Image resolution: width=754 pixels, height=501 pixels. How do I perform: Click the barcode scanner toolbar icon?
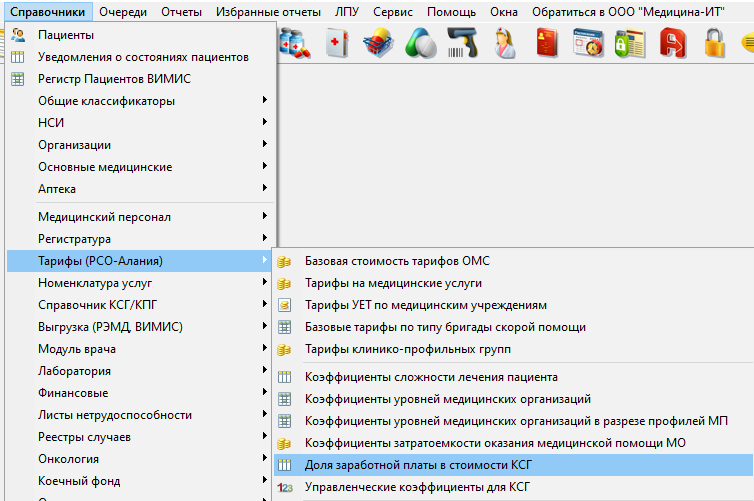pyautogui.click(x=461, y=43)
